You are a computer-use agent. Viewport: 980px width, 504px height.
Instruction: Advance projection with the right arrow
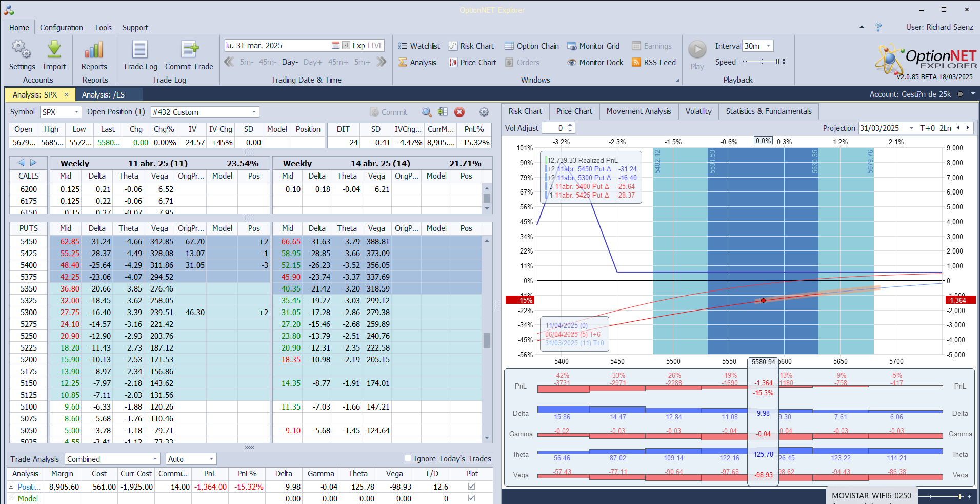pyautogui.click(x=967, y=128)
